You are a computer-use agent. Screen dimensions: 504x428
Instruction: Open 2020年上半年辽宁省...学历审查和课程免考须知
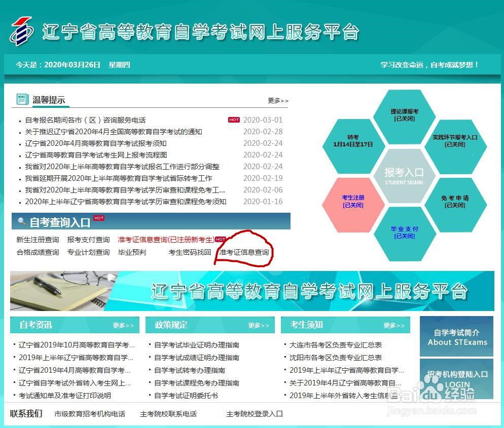126,202
